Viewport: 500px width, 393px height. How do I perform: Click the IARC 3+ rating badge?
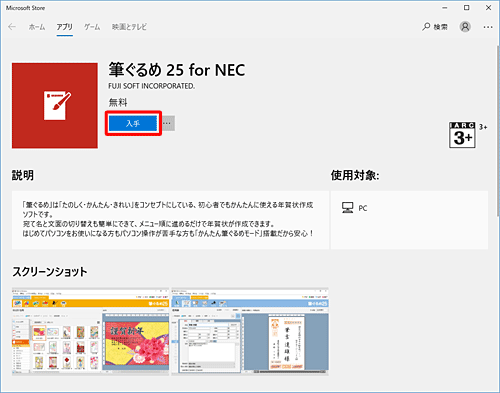click(x=462, y=135)
